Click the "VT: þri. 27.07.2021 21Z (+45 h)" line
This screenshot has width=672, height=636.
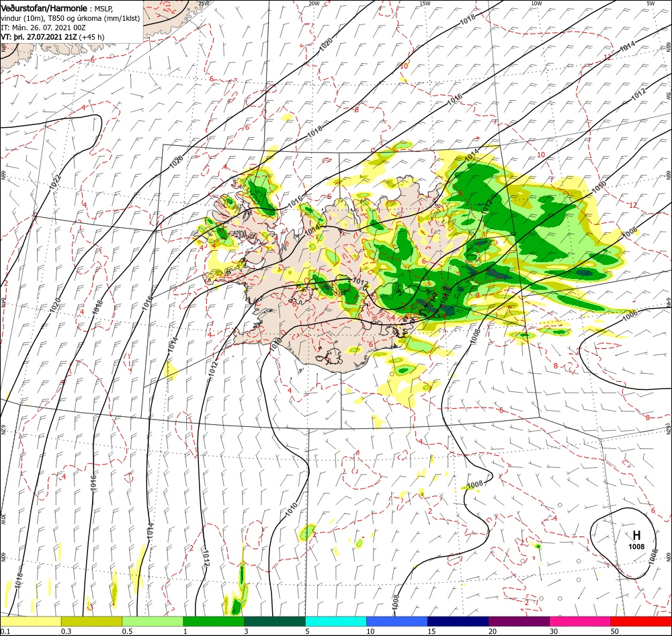[x=52, y=37]
